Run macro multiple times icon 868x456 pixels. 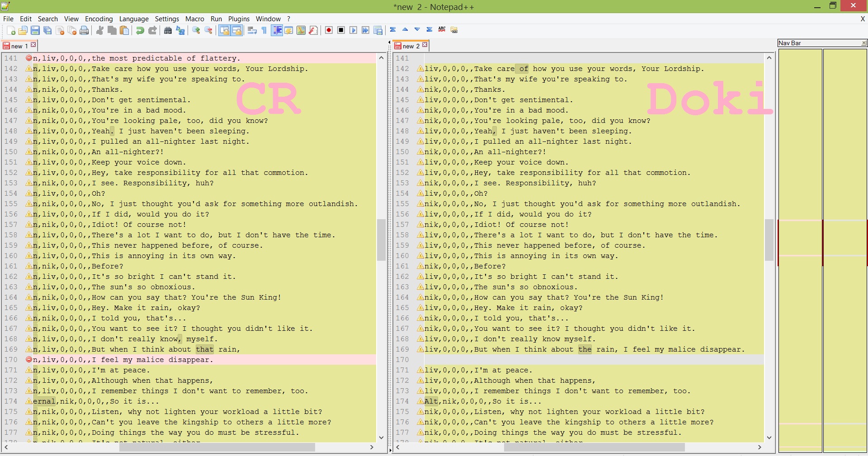click(366, 30)
